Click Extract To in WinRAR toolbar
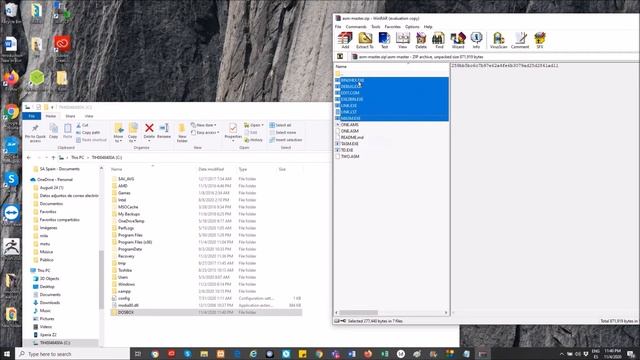The image size is (640, 360). tap(365, 40)
